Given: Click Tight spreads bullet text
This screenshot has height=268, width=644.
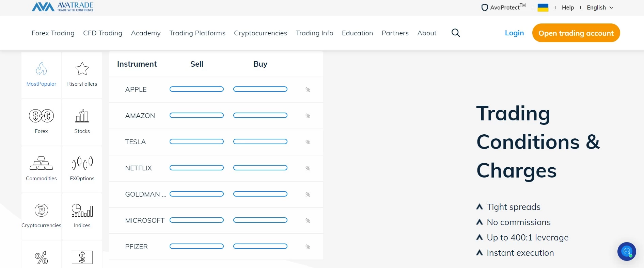Looking at the screenshot, I should coord(514,207).
